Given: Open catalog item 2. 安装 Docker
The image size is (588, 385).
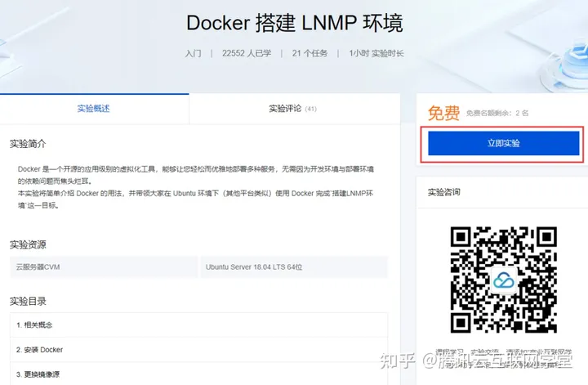Looking at the screenshot, I should click(198, 350).
